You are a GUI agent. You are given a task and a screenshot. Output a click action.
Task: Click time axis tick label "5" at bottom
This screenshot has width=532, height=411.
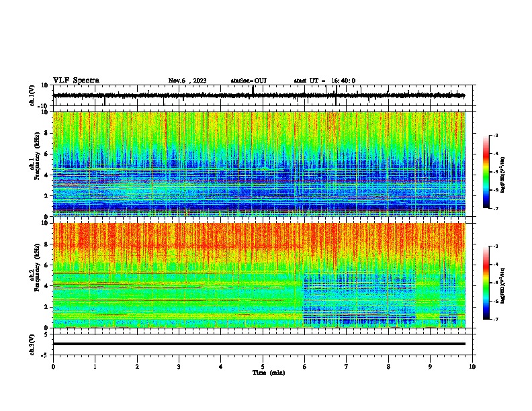point(263,367)
